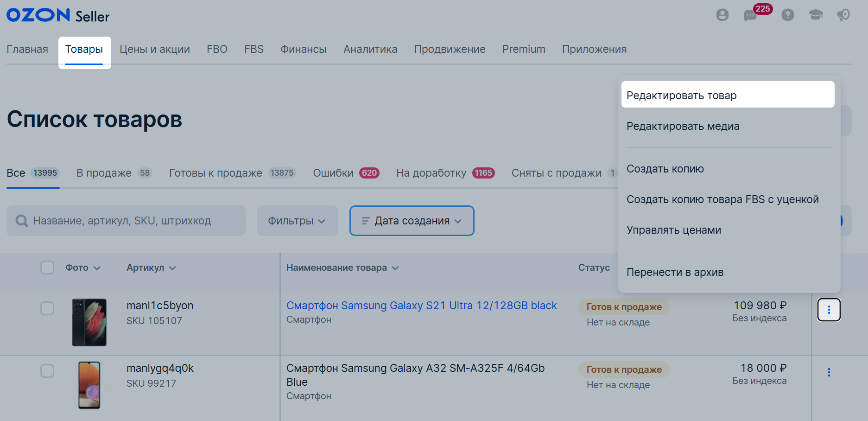Click the Galaxy A32 product thumbnail
868x421 pixels.
(89, 385)
